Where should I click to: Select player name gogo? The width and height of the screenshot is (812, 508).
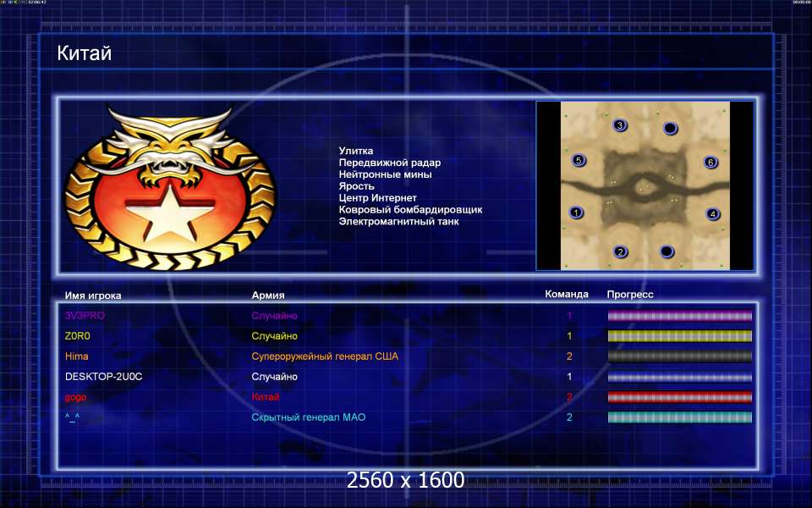[x=75, y=397]
